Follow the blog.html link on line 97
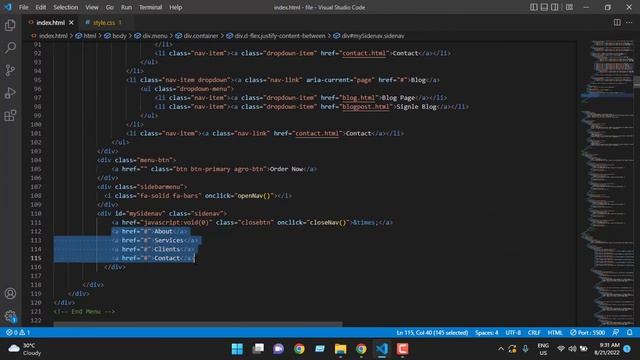 pyautogui.click(x=358, y=98)
